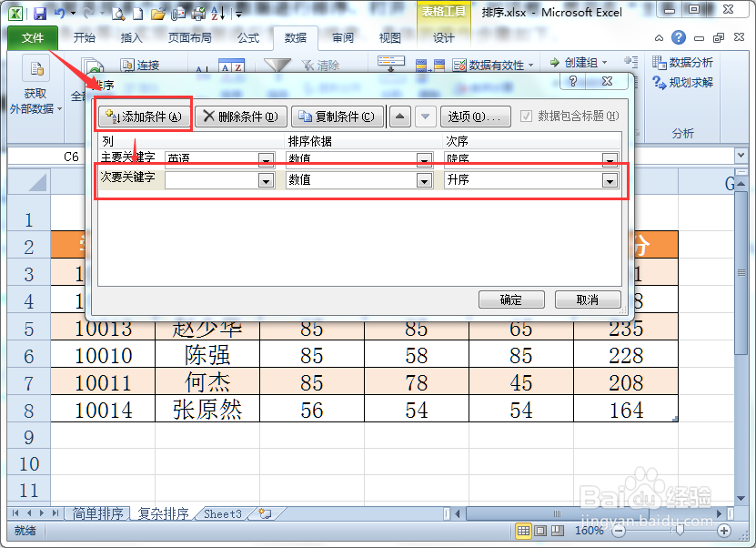Click Options button in sort dialog
The height and width of the screenshot is (548, 756).
pos(475,117)
